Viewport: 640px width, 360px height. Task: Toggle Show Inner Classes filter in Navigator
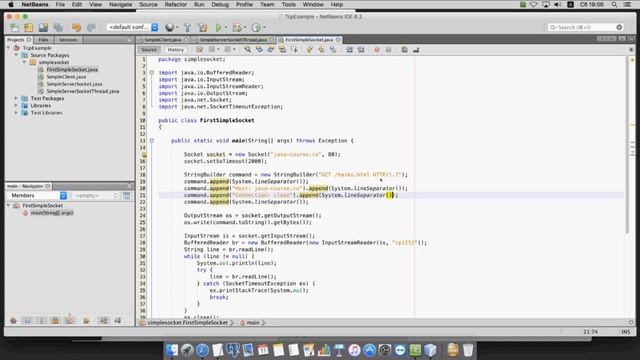click(69, 321)
